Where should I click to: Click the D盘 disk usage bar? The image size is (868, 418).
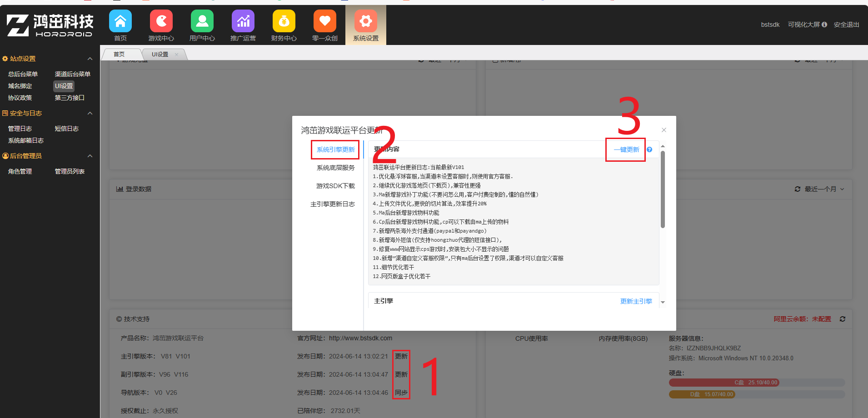[x=757, y=394]
